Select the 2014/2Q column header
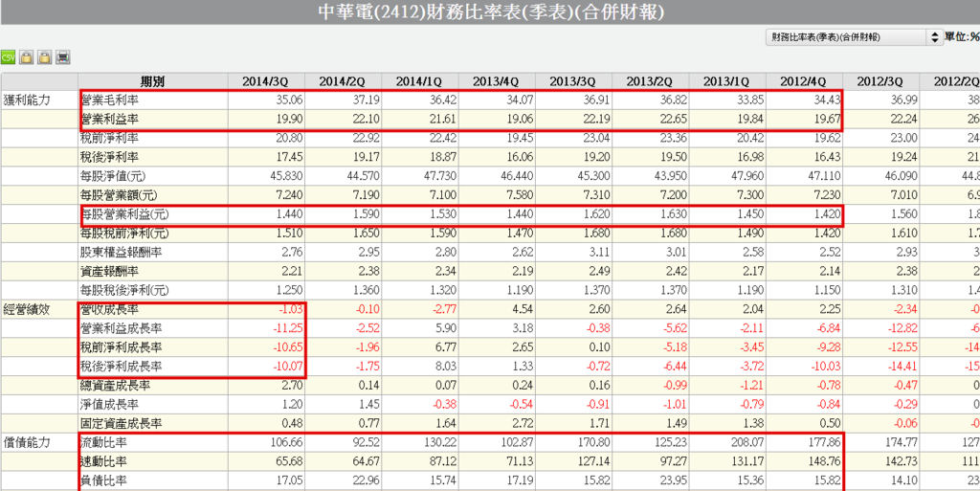Image resolution: width=980 pixels, height=491 pixels. pyautogui.click(x=343, y=81)
